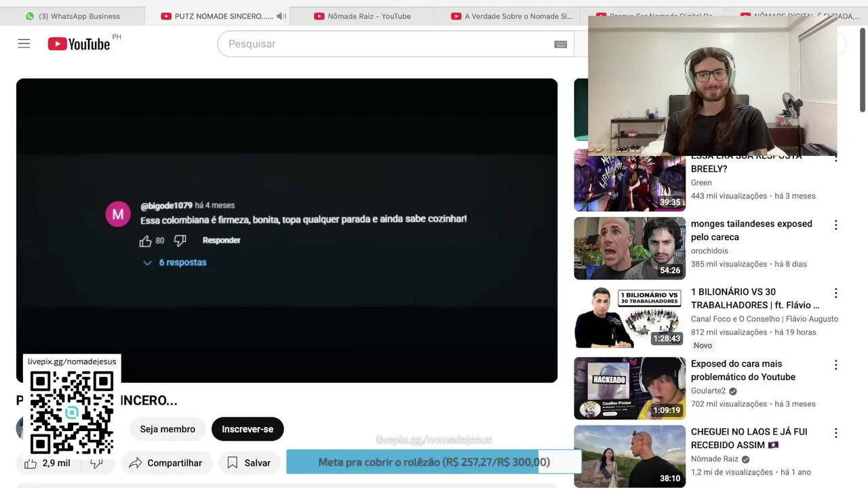Image resolution: width=868 pixels, height=488 pixels.
Task: Open the 1 BILIONÁRIO VS 30 thumbnail
Action: tap(629, 317)
